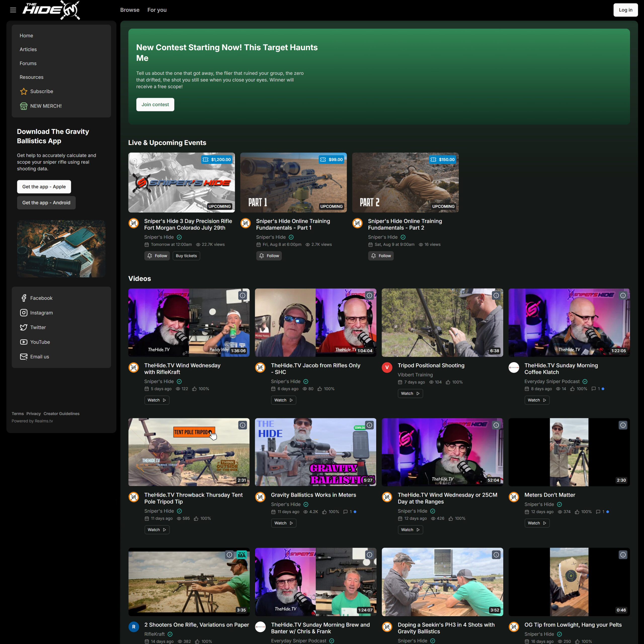644x644 pixels.
Task: Open the PART 2 training event thumbnail
Action: point(405,183)
